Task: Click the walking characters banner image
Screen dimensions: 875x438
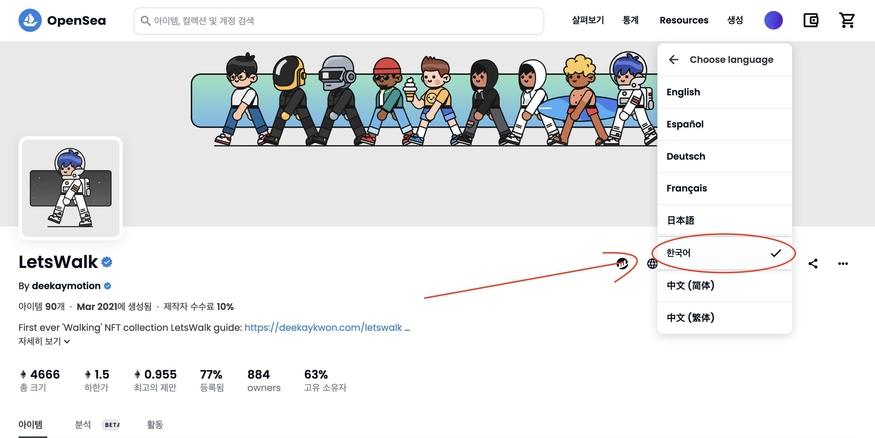Action: click(425, 99)
